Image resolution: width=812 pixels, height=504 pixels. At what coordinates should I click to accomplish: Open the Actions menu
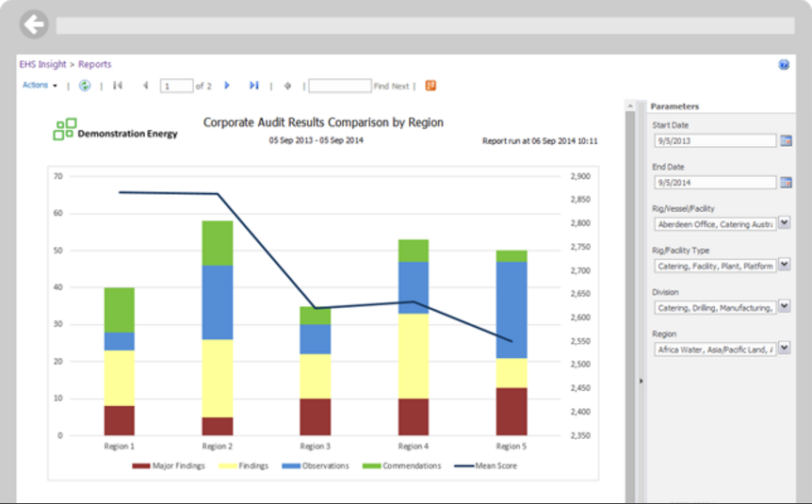40,85
